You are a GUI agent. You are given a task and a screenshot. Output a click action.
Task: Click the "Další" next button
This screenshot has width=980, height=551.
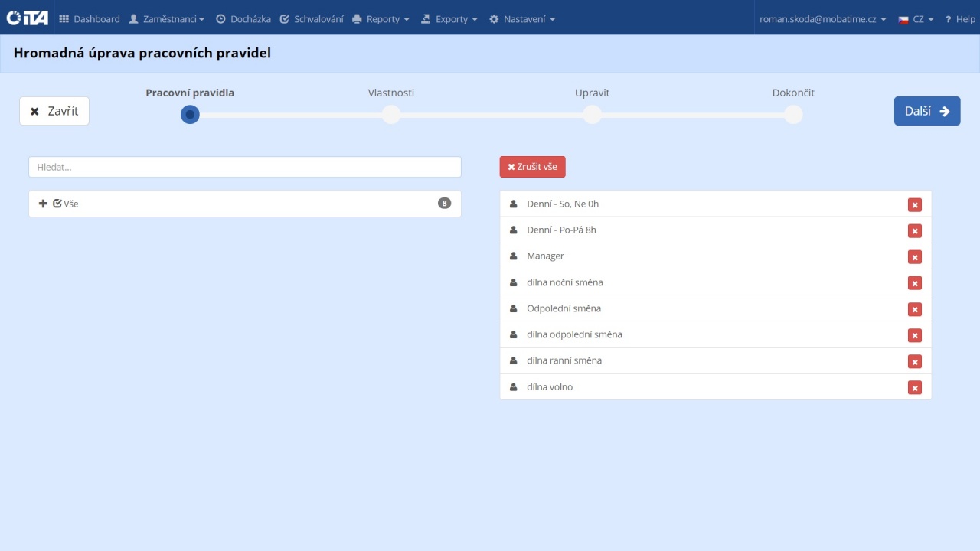coord(926,111)
